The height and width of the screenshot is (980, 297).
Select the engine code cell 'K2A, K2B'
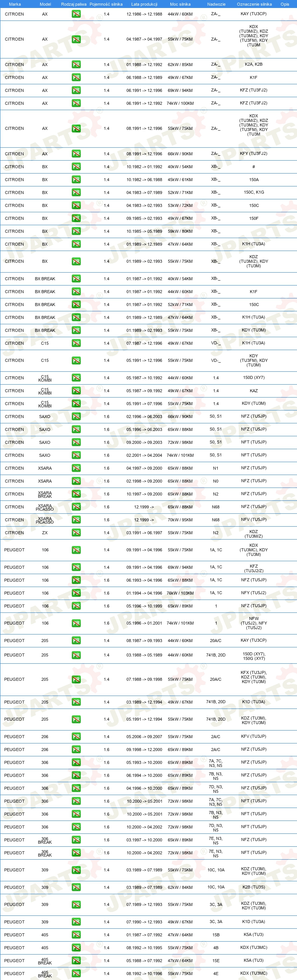click(x=254, y=64)
